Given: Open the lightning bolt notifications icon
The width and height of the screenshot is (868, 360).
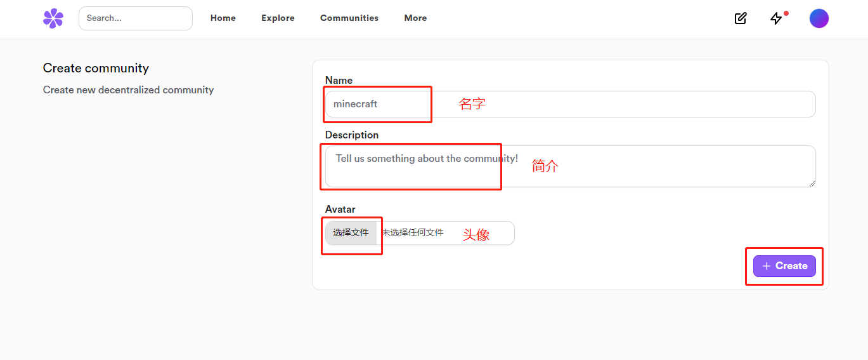Looking at the screenshot, I should 776,18.
